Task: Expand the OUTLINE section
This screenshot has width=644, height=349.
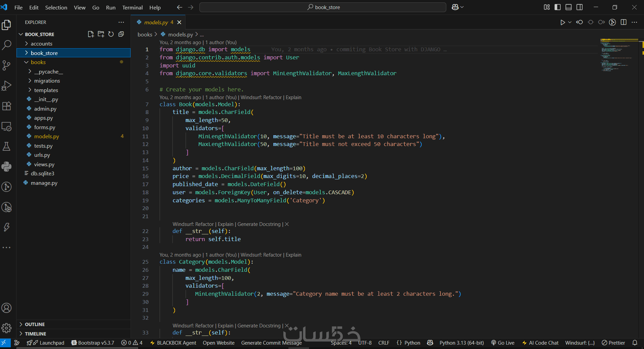Action: 35,324
